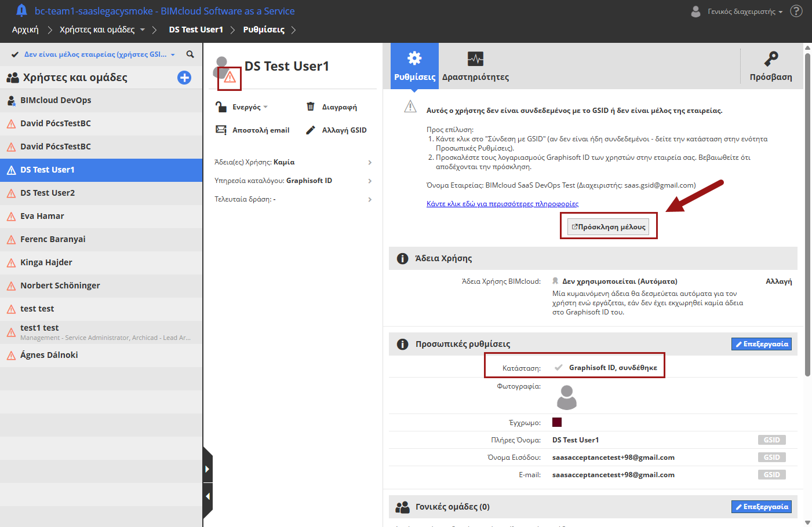This screenshot has height=527, width=812.
Task: Click the Ρυθμίσεις breadcrumb item
Action: click(x=264, y=30)
